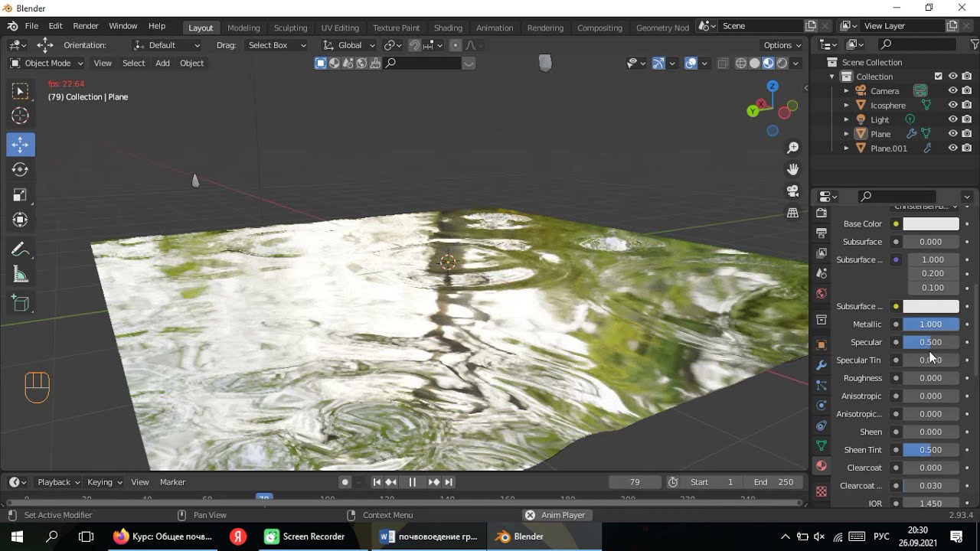Open the Global transform orientation dropdown
Screen dimensions: 980x551
point(349,45)
